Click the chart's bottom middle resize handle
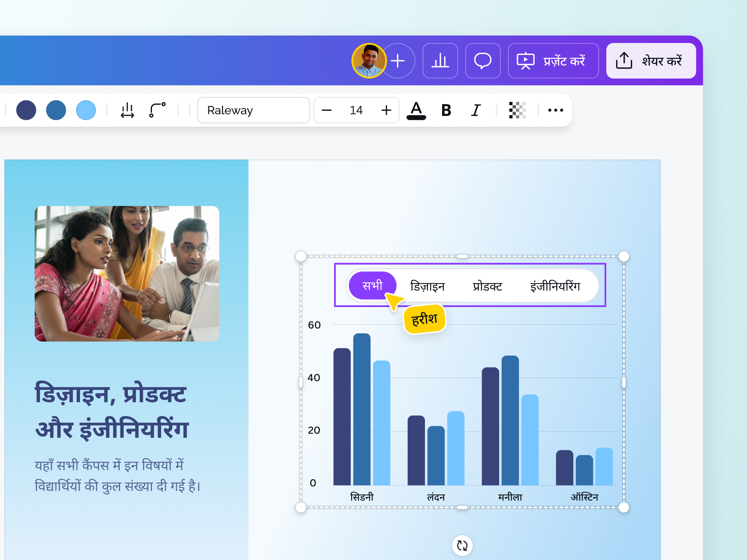 pos(462,507)
